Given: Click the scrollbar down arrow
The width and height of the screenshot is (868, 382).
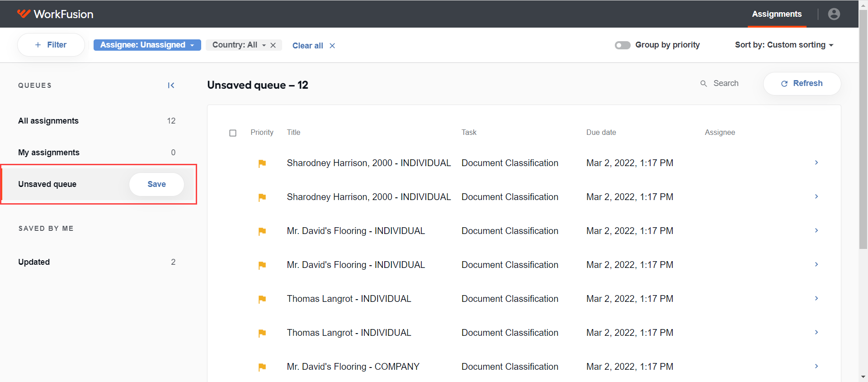Looking at the screenshot, I should [863, 377].
